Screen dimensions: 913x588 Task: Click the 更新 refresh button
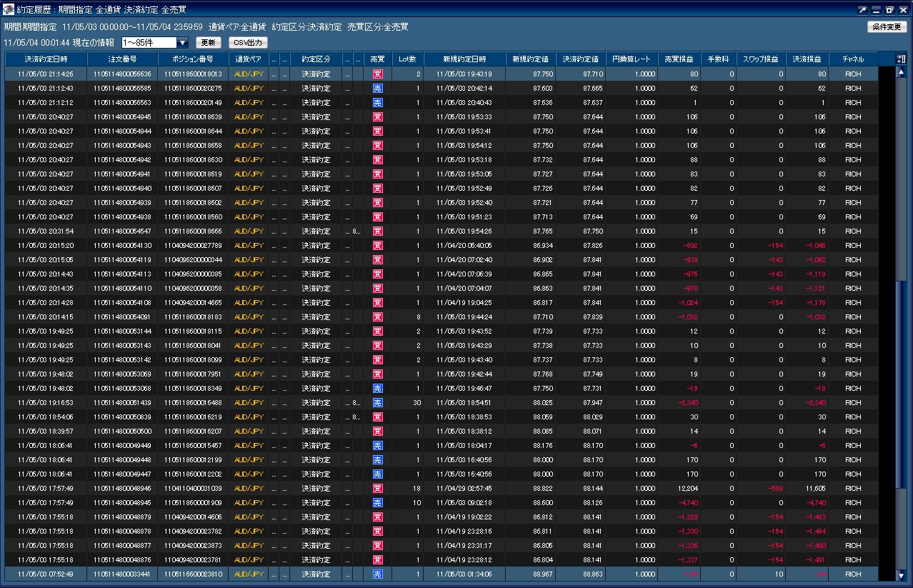209,43
